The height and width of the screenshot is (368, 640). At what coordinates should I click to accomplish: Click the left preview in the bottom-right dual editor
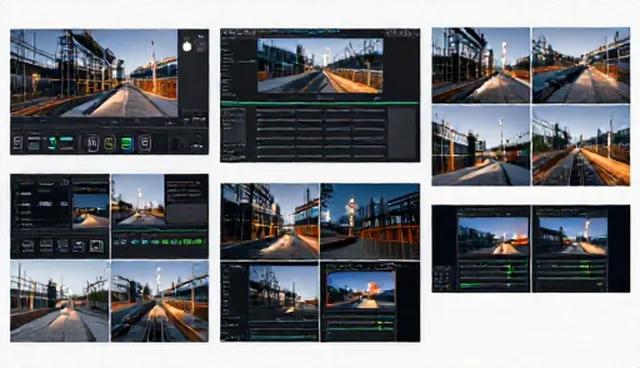tap(493, 236)
